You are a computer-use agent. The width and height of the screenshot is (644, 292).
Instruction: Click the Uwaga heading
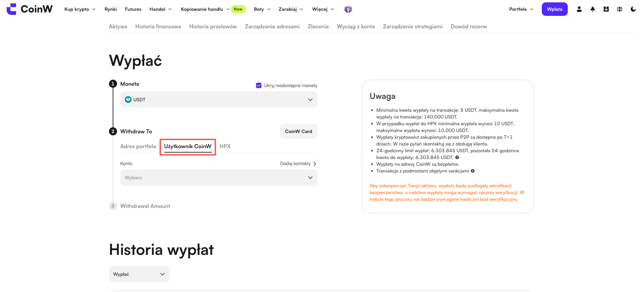(x=383, y=96)
